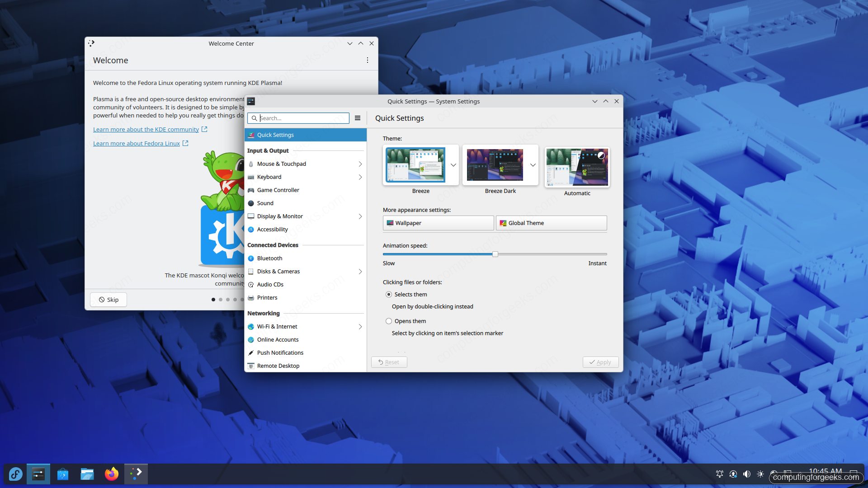
Task: Open notifications bell in system tray
Action: [x=720, y=474]
